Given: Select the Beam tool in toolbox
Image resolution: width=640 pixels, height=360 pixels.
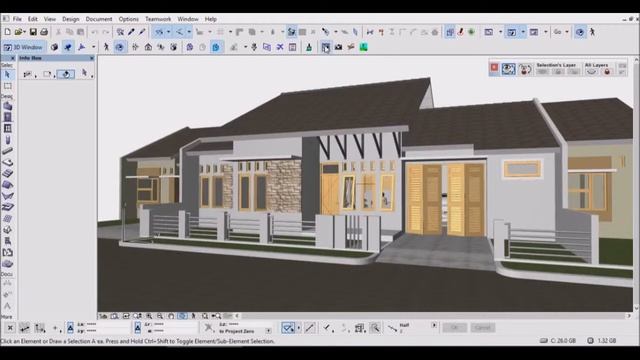Looking at the screenshot, I should point(7,151).
